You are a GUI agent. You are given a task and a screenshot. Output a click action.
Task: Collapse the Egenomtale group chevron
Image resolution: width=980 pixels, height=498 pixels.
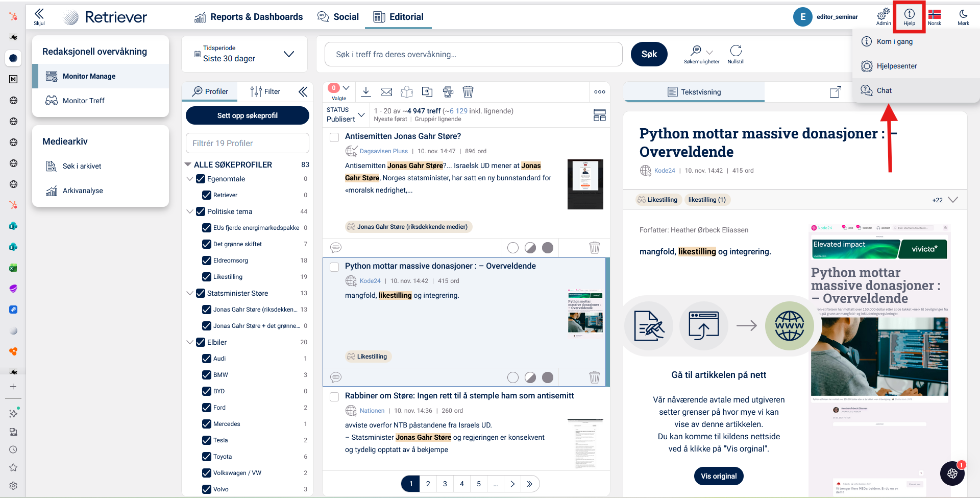pyautogui.click(x=190, y=179)
